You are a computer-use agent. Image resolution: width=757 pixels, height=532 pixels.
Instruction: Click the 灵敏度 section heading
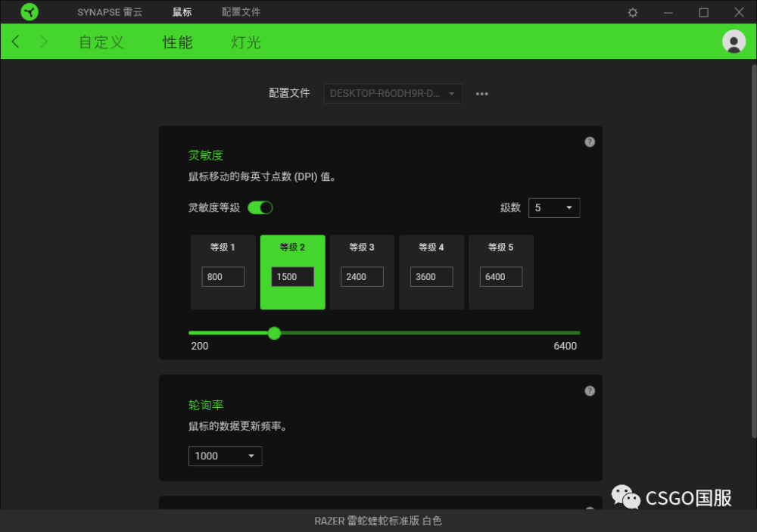pos(206,155)
